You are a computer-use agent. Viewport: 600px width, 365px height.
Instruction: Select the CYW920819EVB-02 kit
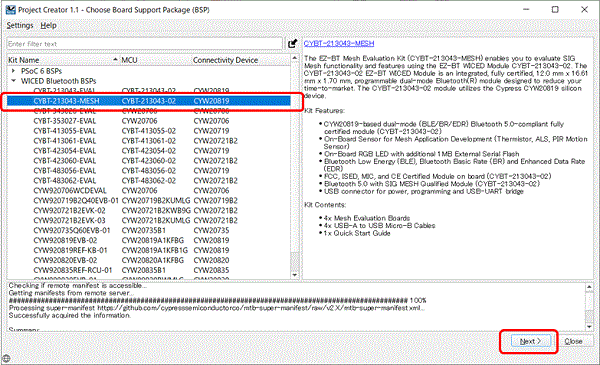tap(65, 240)
